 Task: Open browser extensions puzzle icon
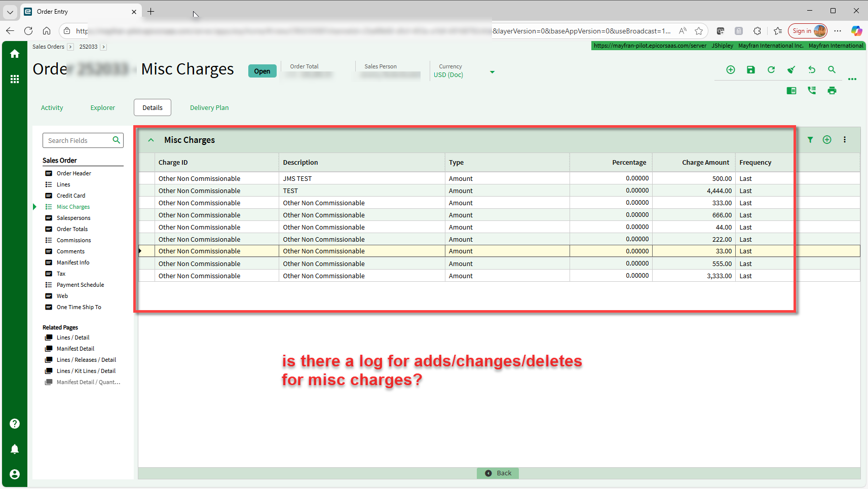tap(758, 31)
